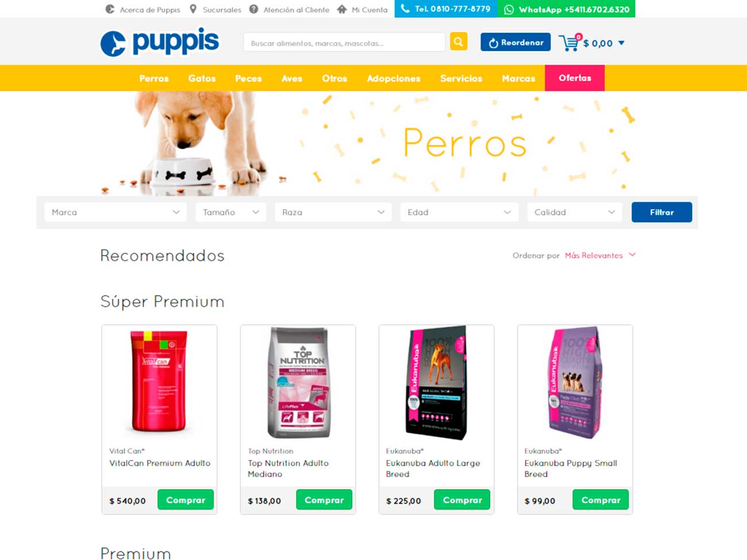Open the Tamaño filter dropdown
747x560 pixels.
pos(230,212)
